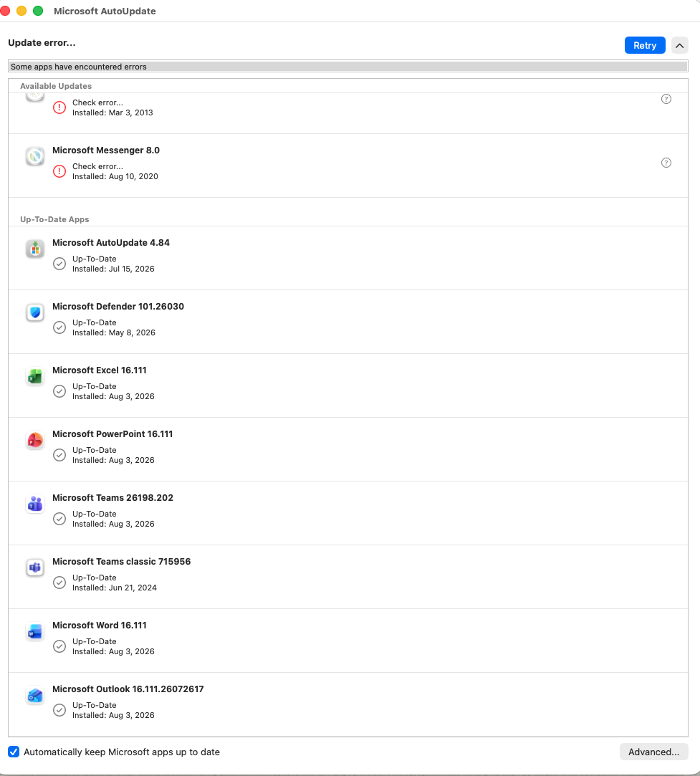This screenshot has height=776, width=700.
Task: Collapse the update list with the chevron button
Action: [680, 46]
